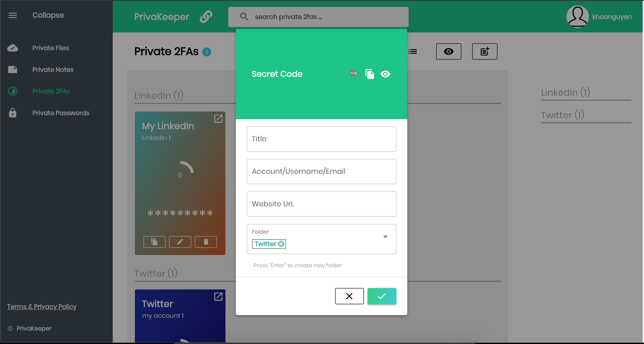Expand the Folder dropdown arrow
Image resolution: width=644 pixels, height=344 pixels.
coord(385,237)
